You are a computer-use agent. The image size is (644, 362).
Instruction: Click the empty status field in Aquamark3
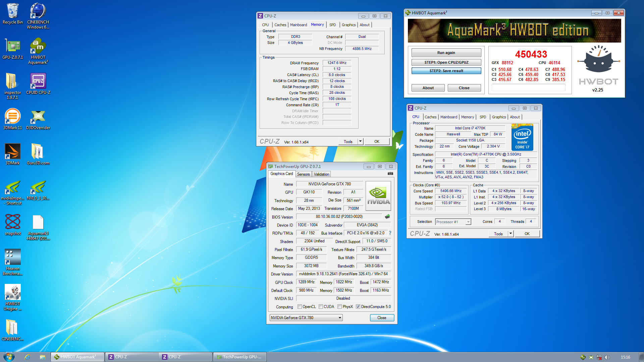coord(528,88)
